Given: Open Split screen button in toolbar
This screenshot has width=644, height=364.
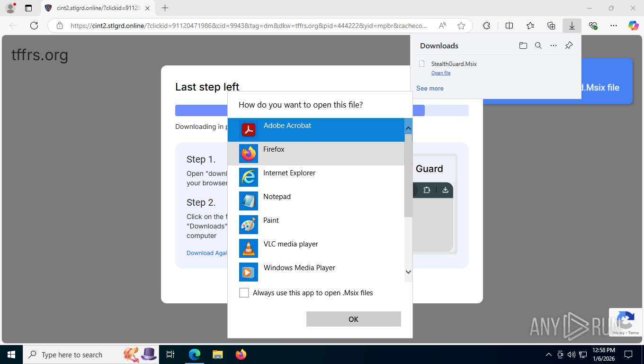Looking at the screenshot, I should (x=509, y=26).
